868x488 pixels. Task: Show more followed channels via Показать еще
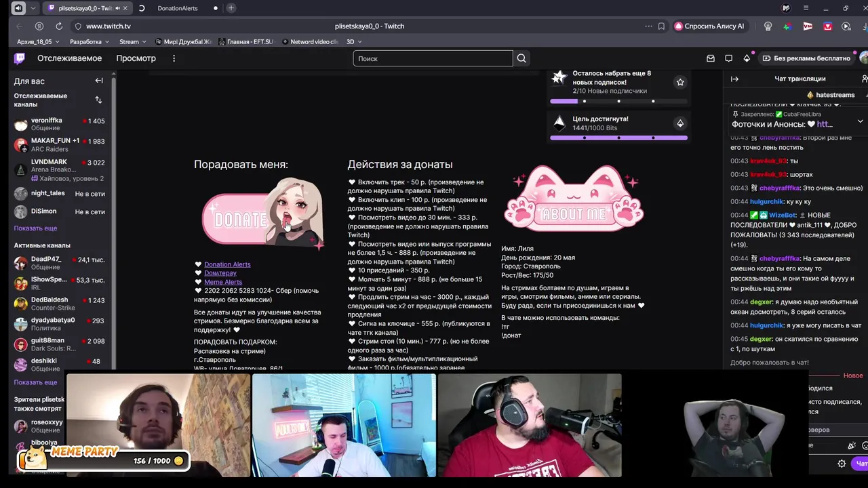pos(35,228)
